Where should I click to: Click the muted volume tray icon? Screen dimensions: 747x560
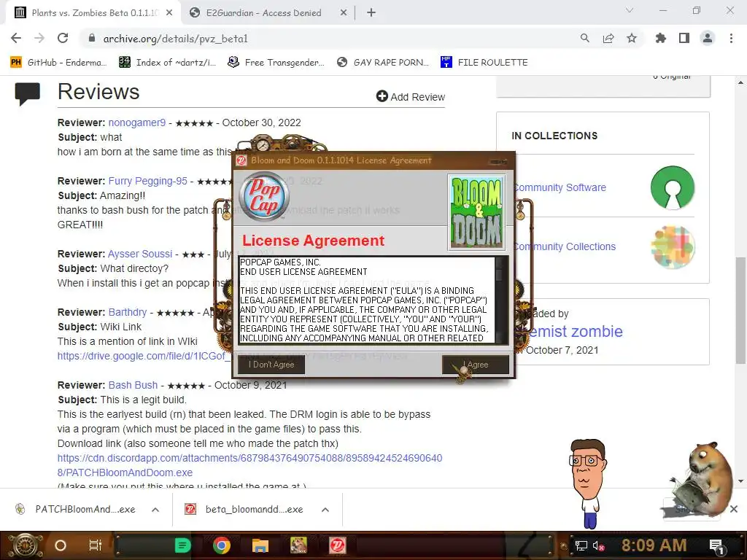click(x=598, y=545)
